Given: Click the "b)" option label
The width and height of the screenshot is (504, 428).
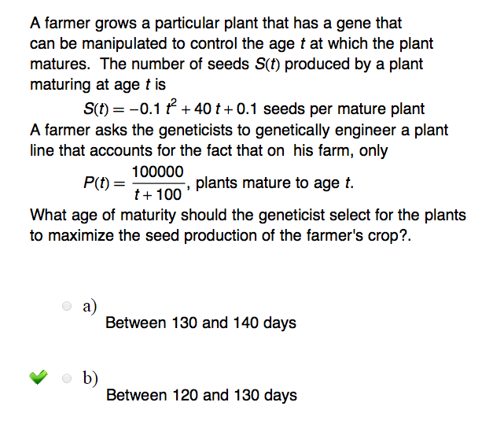Looking at the screenshot, I should (90, 378).
